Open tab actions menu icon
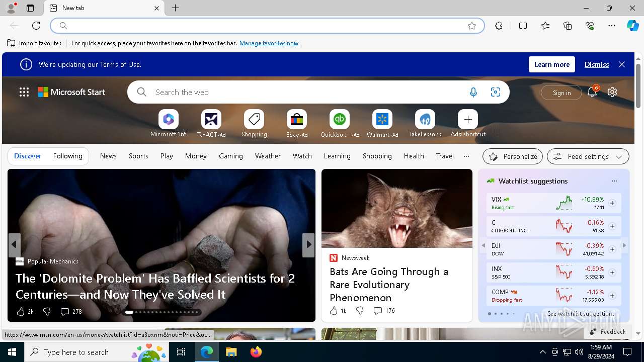 tap(30, 8)
